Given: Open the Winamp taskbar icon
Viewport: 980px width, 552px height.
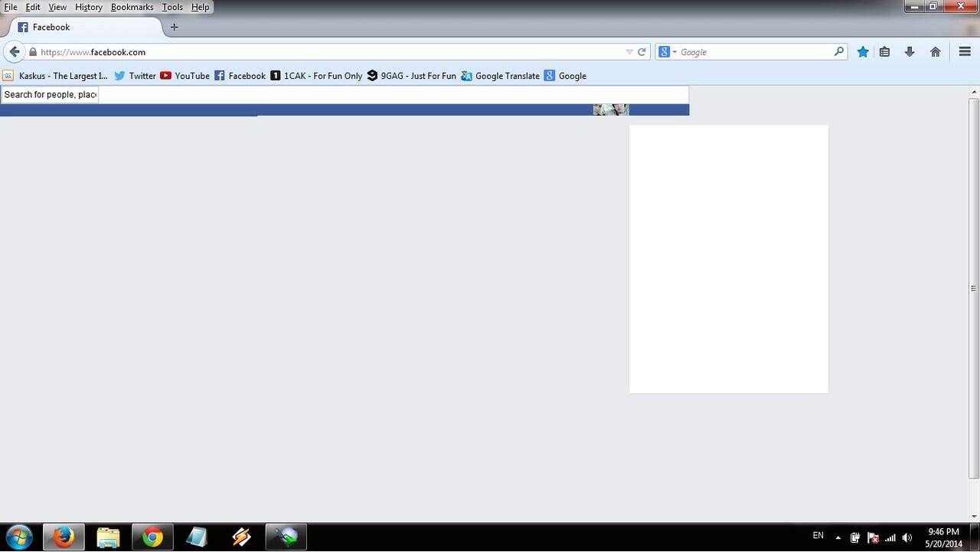Looking at the screenshot, I should click(x=241, y=537).
